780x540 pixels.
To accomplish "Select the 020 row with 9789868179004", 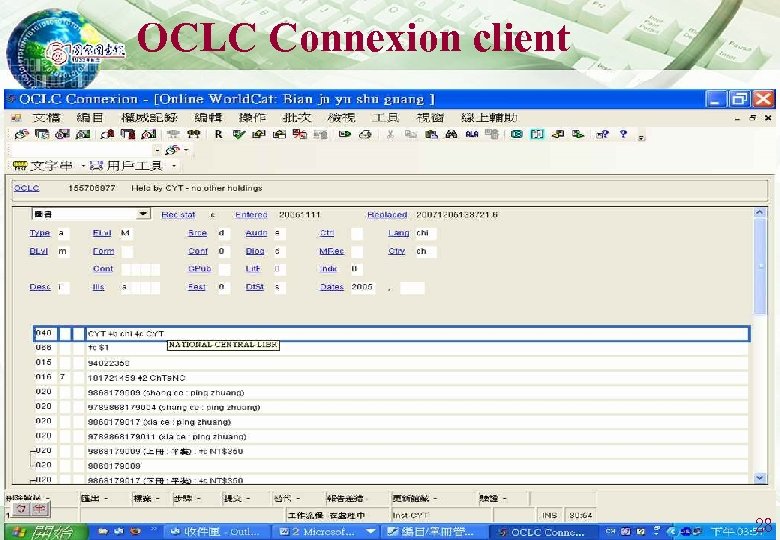I will point(391,407).
